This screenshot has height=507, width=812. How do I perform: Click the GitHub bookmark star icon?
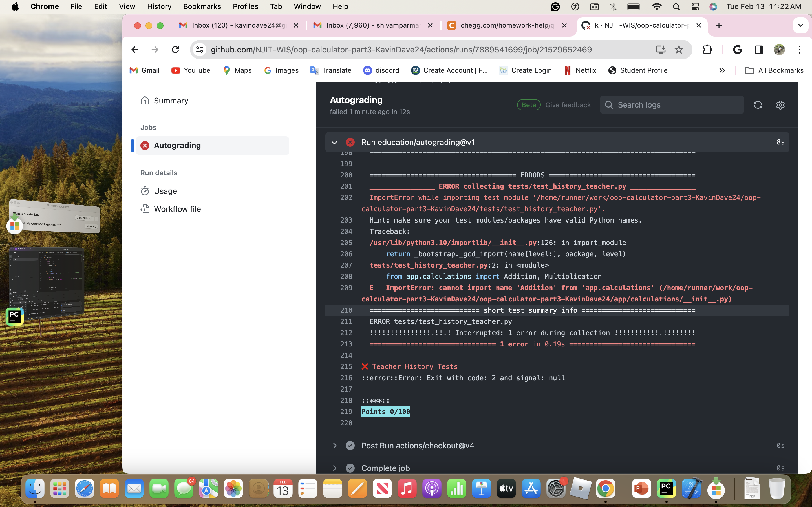tap(678, 49)
